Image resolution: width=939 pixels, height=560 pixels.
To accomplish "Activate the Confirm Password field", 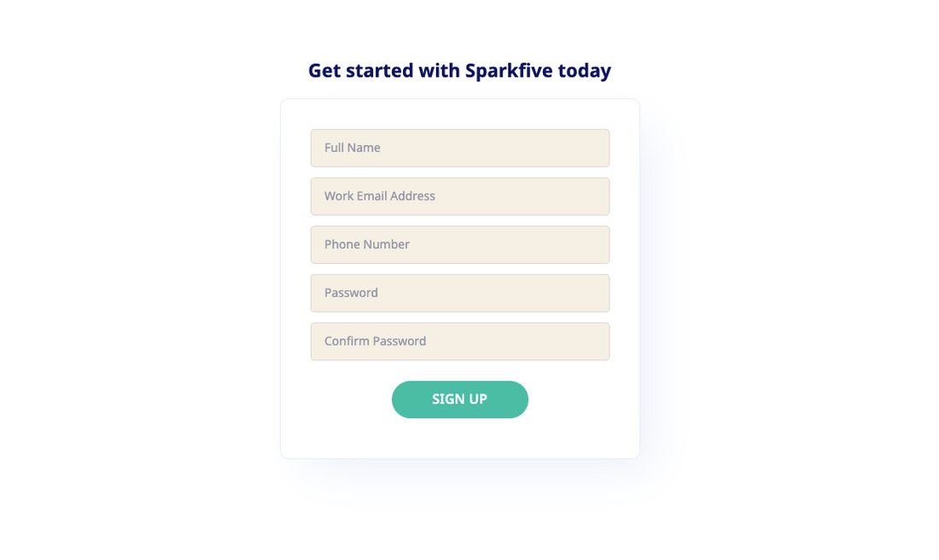I will pyautogui.click(x=459, y=341).
